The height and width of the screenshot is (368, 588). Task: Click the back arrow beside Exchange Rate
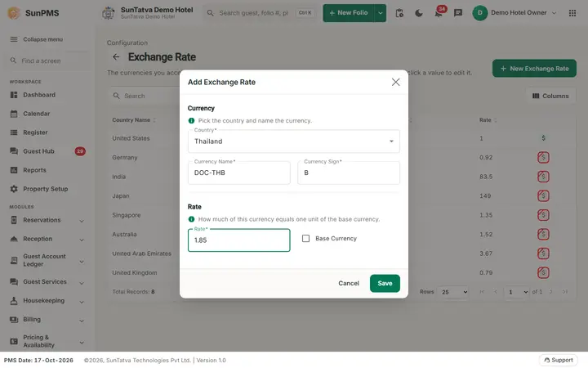[x=116, y=57]
